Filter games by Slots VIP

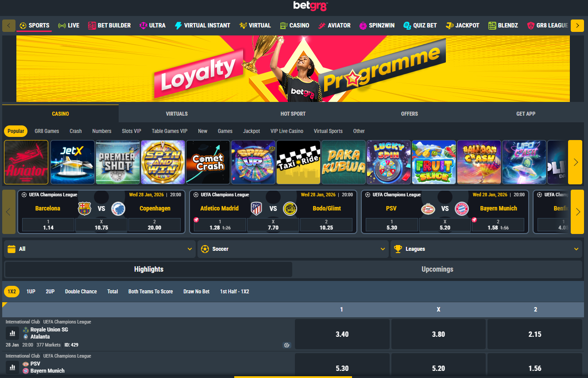pos(132,131)
